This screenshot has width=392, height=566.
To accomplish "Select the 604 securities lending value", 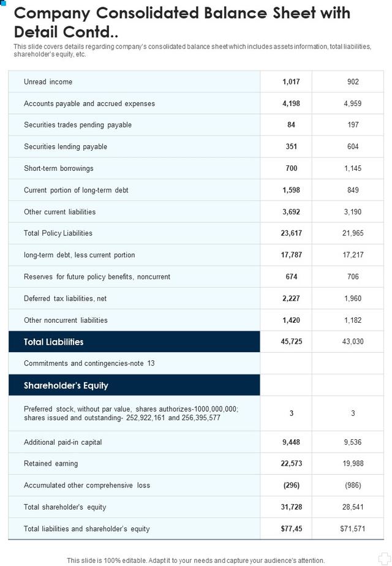I will pos(353,146).
